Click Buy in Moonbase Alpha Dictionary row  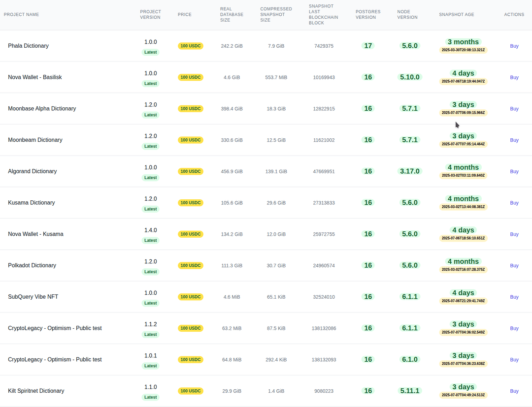click(514, 109)
